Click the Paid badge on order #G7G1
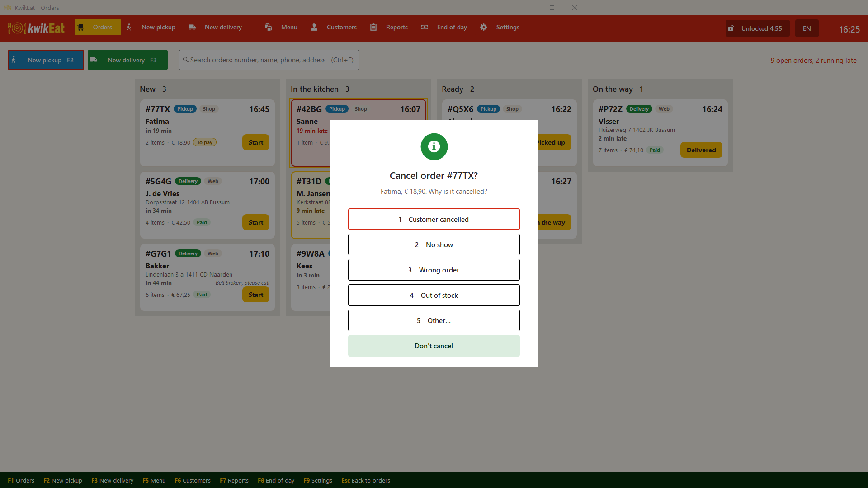This screenshot has width=868, height=488. tap(202, 295)
